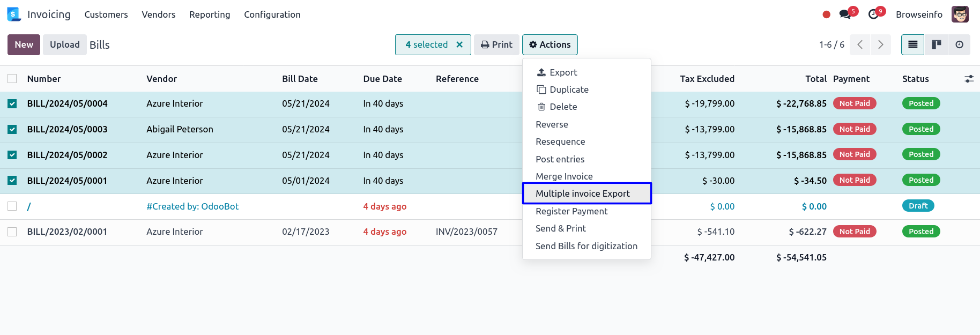Open the activities clock icon
Screen dimensions: 980x335
tap(874, 14)
